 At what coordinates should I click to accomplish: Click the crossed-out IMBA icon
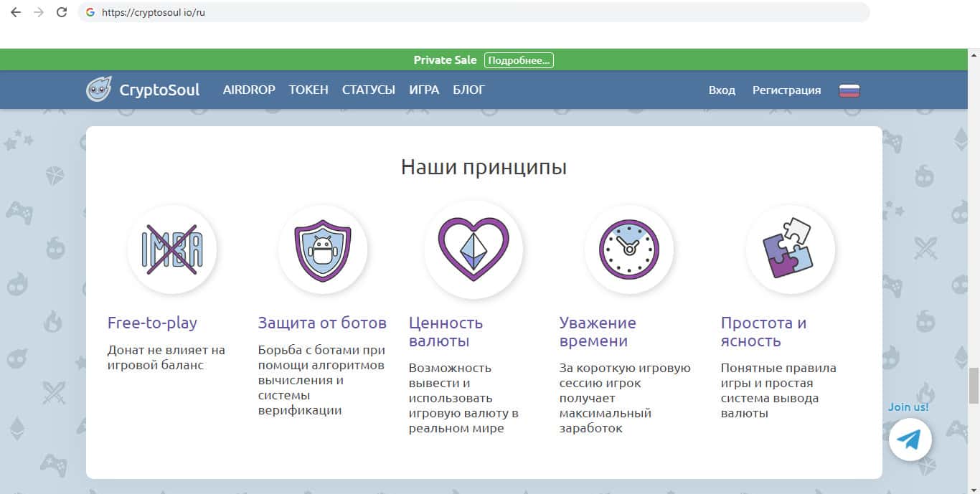pyautogui.click(x=172, y=250)
